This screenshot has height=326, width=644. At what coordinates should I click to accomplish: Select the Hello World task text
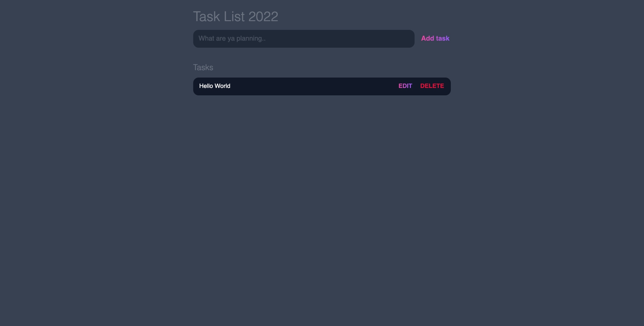tap(215, 86)
